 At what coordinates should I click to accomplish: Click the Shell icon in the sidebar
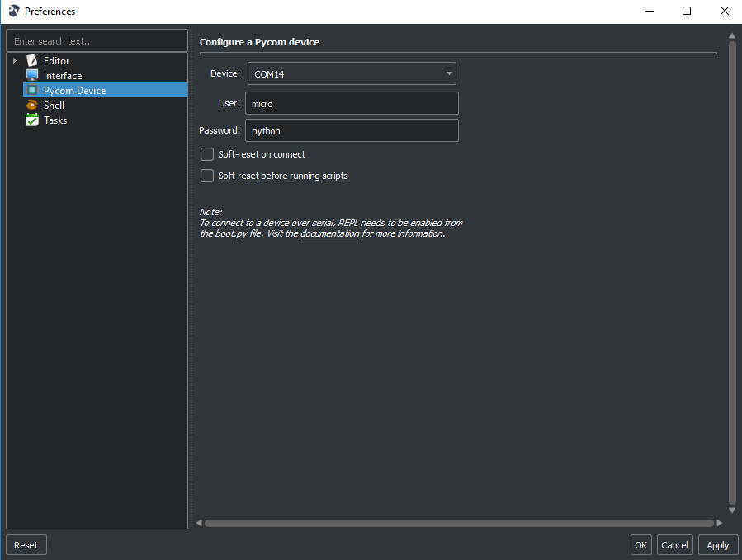coord(31,105)
